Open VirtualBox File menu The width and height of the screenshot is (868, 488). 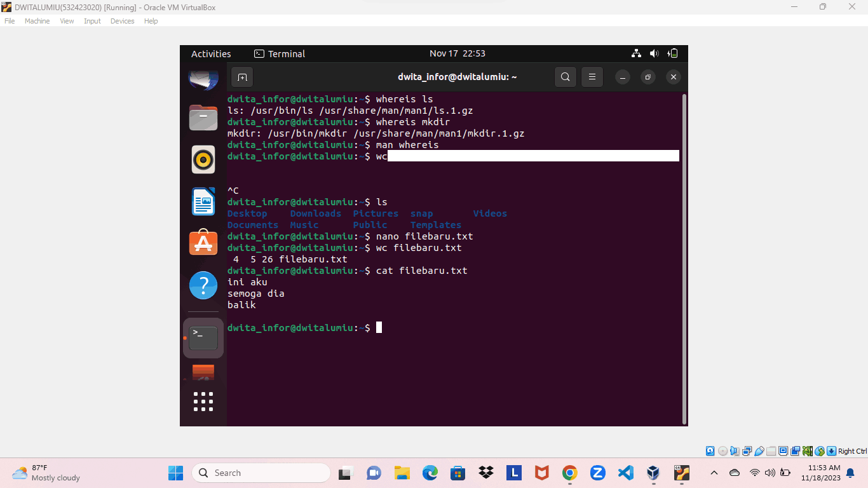point(10,21)
